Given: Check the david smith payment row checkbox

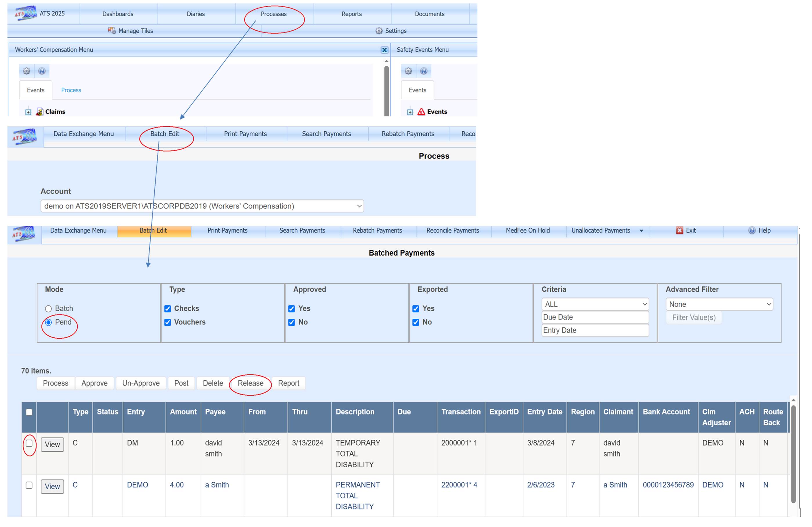Looking at the screenshot, I should pyautogui.click(x=29, y=443).
